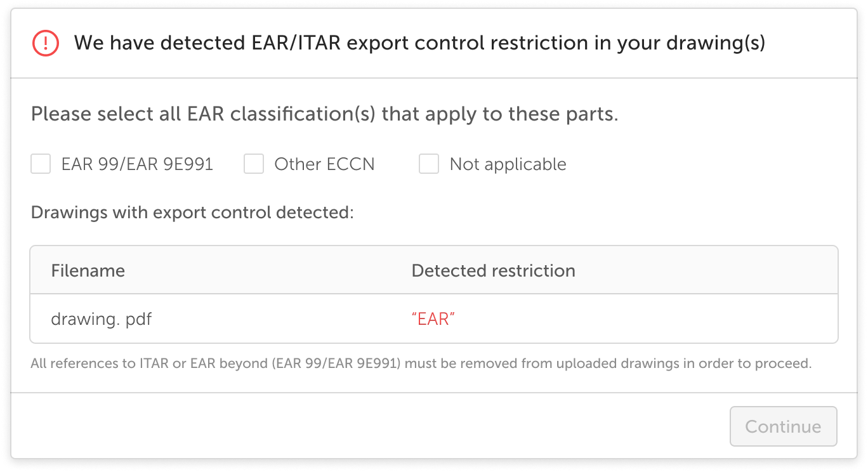Click the Detected restriction column header
868x472 pixels.
coord(493,271)
